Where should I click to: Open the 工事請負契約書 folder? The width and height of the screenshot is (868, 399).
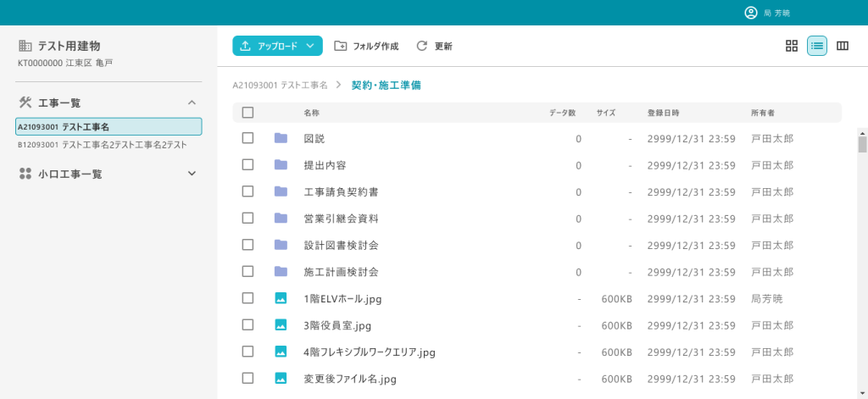[341, 192]
